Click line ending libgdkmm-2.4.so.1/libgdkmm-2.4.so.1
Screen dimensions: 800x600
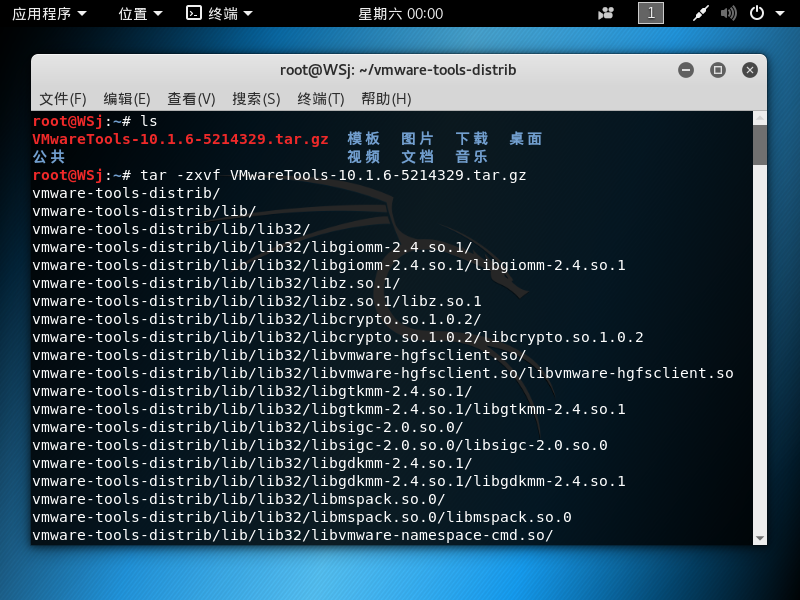[329, 481]
